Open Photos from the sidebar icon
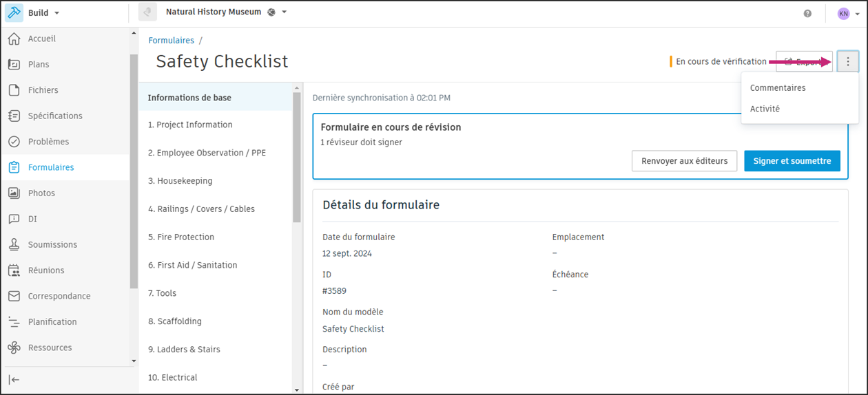 (14, 193)
